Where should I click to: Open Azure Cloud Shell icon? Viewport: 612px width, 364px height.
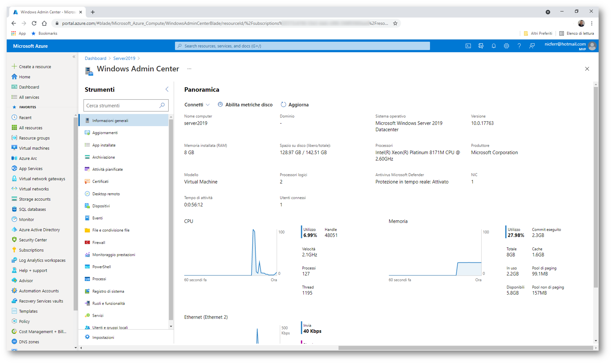[468, 46]
